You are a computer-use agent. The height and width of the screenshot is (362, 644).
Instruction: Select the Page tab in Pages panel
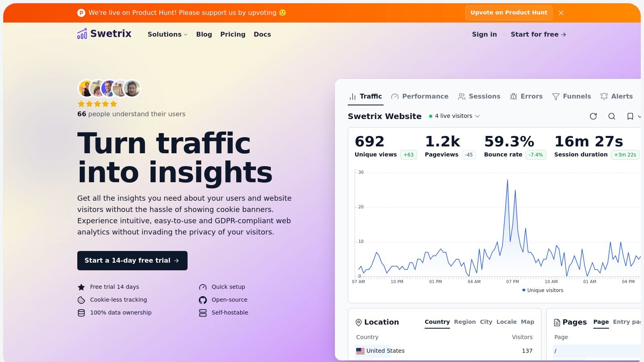coord(601,322)
